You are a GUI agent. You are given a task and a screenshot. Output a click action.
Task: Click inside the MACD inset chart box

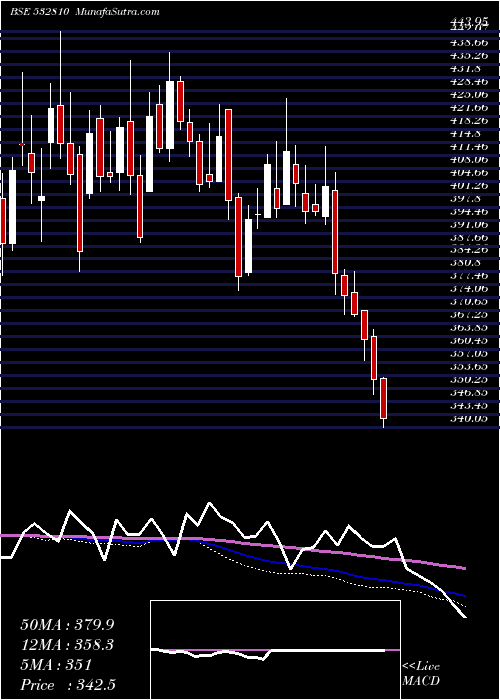275,650
